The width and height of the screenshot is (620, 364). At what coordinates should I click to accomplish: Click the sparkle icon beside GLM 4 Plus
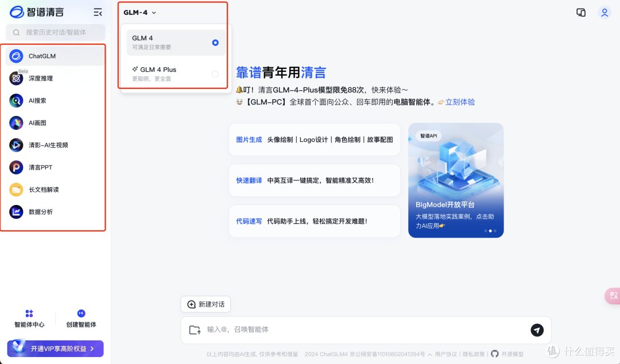[135, 69]
